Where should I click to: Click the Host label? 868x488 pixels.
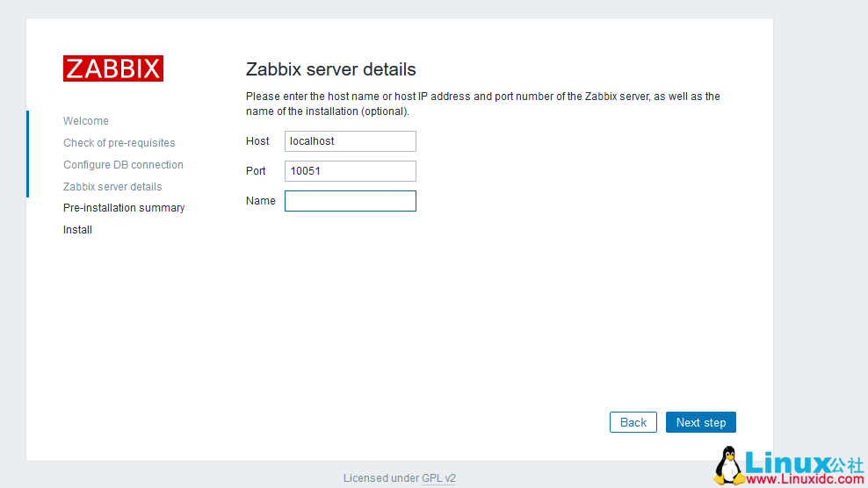point(257,141)
